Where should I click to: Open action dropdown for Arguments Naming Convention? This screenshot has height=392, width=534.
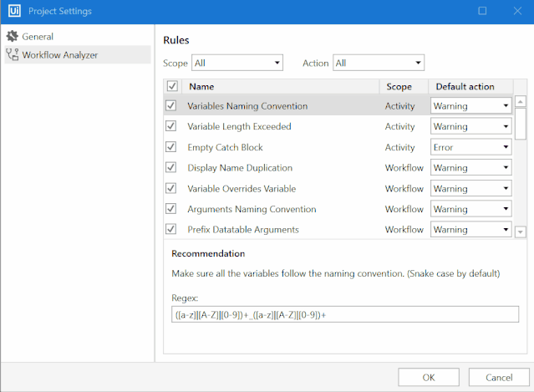(x=471, y=209)
